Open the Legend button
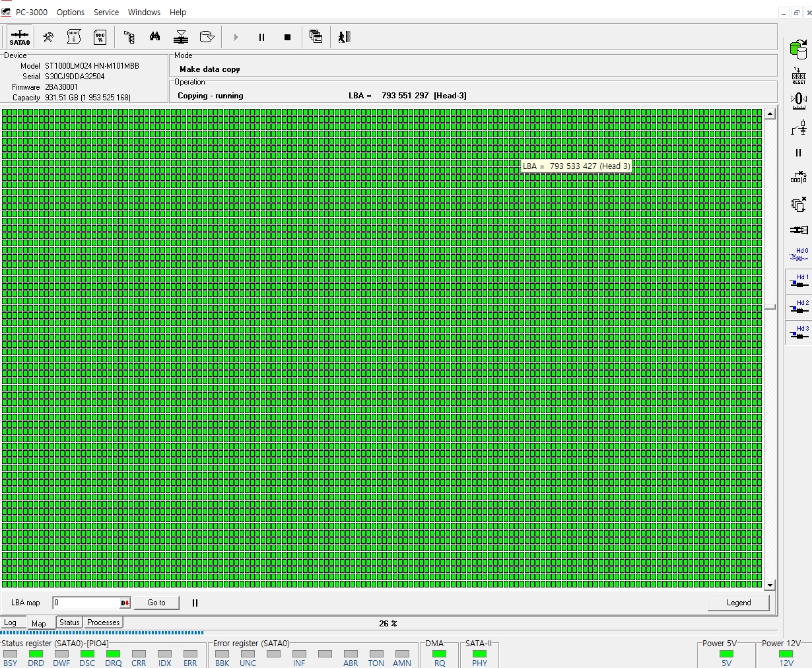The width and height of the screenshot is (812, 668). coord(738,603)
